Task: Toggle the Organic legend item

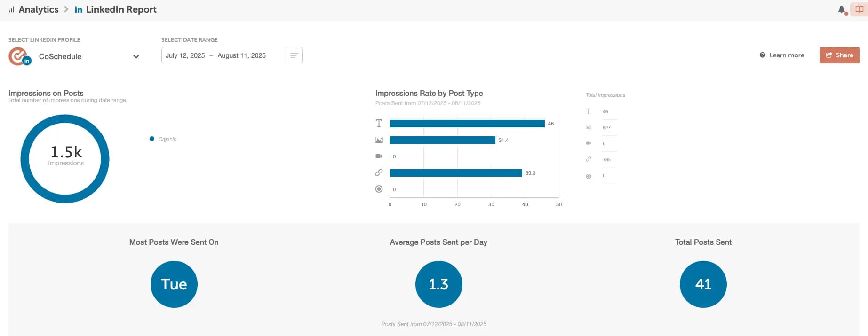Action: 163,139
